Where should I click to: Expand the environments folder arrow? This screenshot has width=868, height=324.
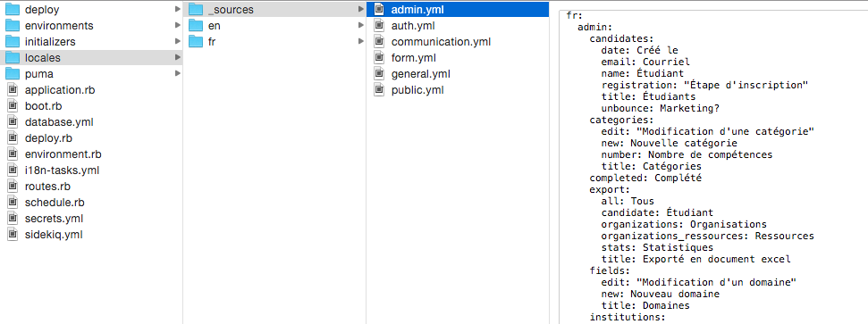click(x=177, y=25)
